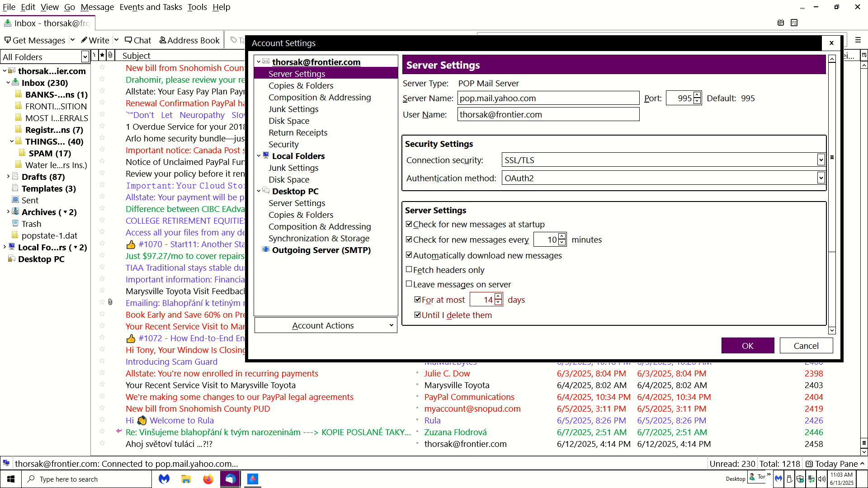This screenshot has width=868, height=488.
Task: Click the thread column header icon
Action: 94,55
